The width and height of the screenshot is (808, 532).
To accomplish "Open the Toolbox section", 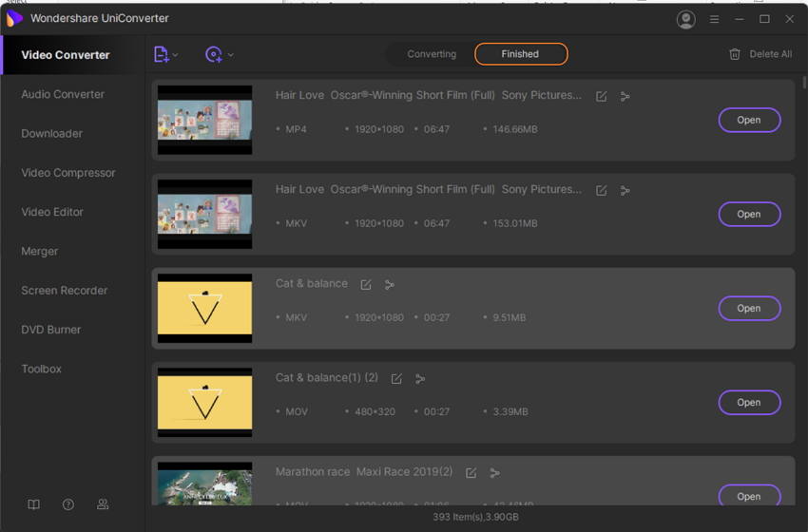I will pyautogui.click(x=41, y=369).
